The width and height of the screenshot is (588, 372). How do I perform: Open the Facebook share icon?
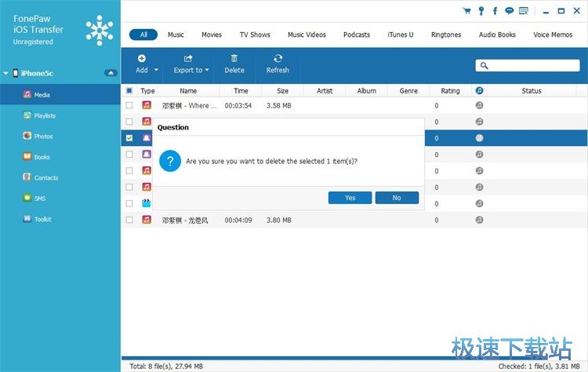495,11
